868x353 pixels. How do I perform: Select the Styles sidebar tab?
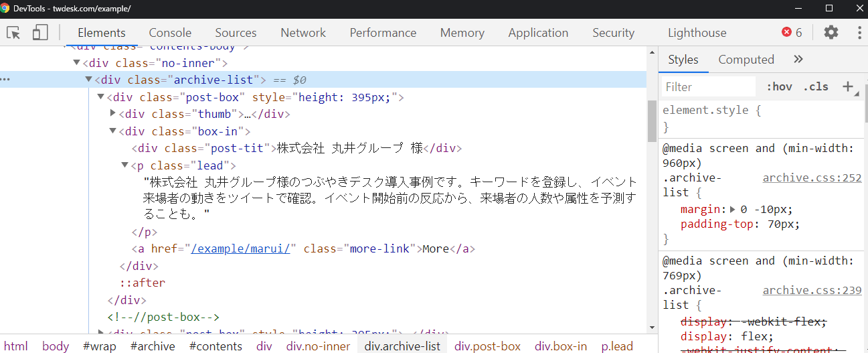[x=683, y=59]
